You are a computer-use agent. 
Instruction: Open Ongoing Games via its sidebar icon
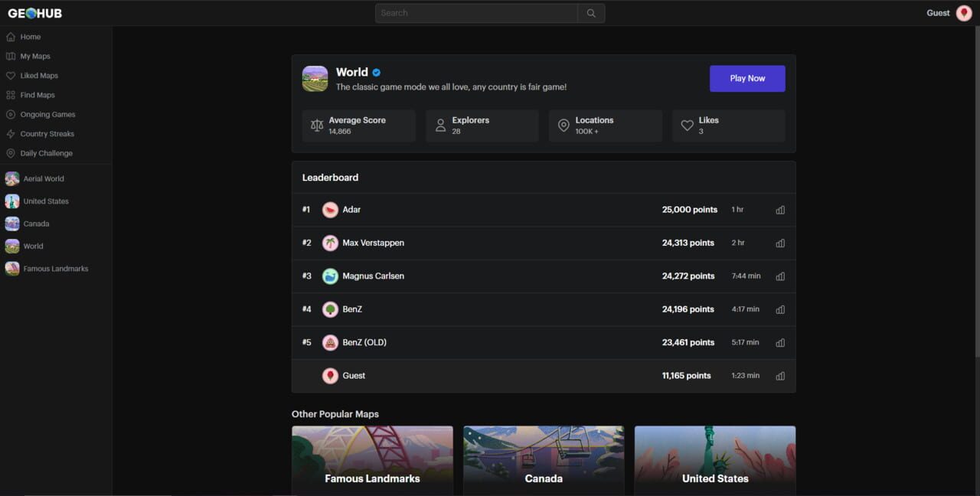(11, 113)
